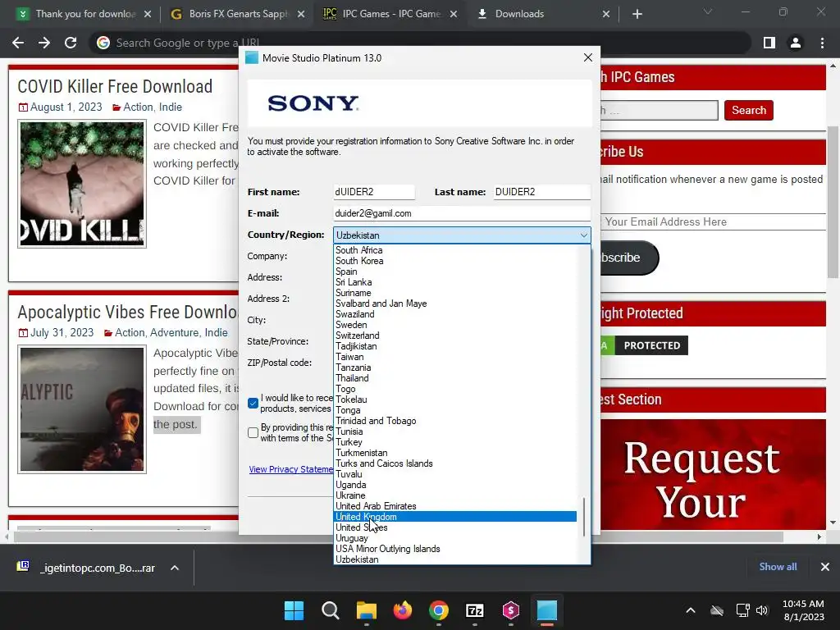Open download options chevron for rar file
Image resolution: width=840 pixels, height=630 pixels.
(175, 568)
